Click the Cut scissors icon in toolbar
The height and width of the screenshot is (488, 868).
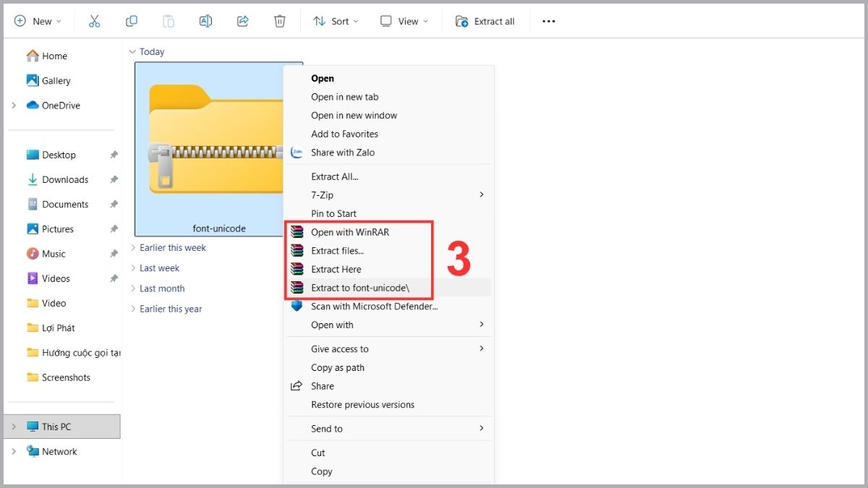[94, 21]
